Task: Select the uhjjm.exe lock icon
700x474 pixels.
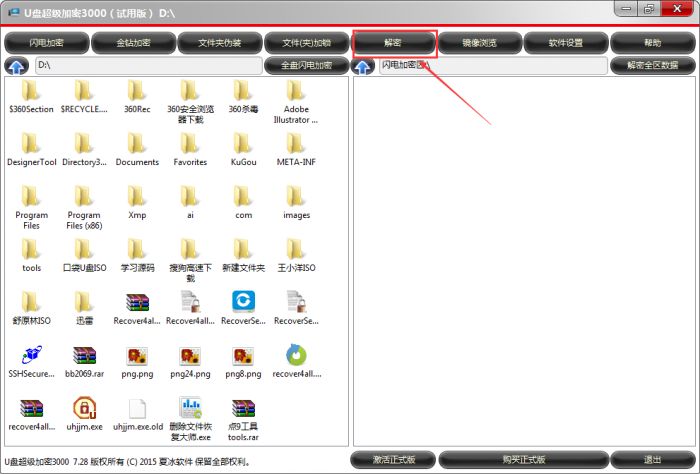Action: (84, 408)
